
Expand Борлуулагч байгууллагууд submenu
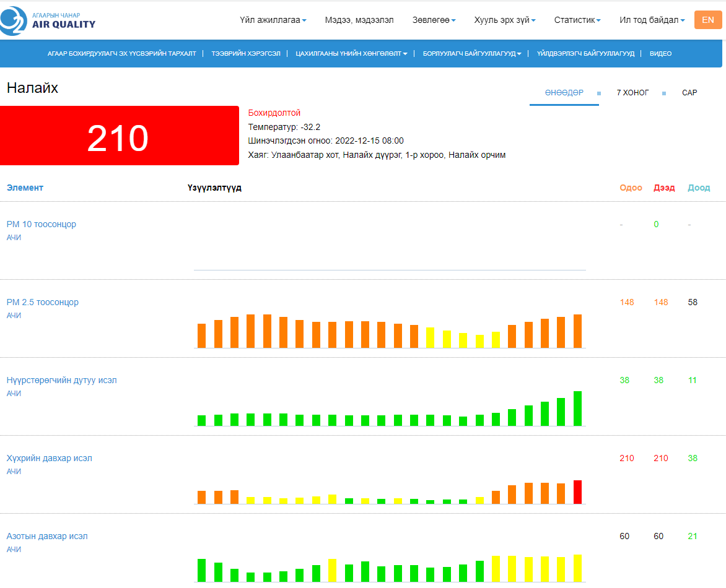(x=471, y=54)
